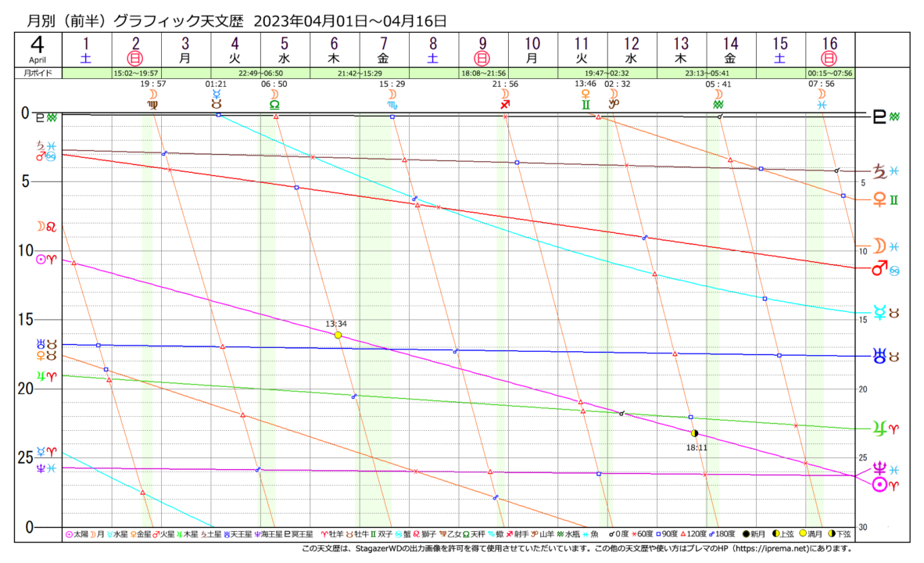The height and width of the screenshot is (563, 924).
Task: Click the green Jupiter symbol on right axis
Action: click(879, 429)
